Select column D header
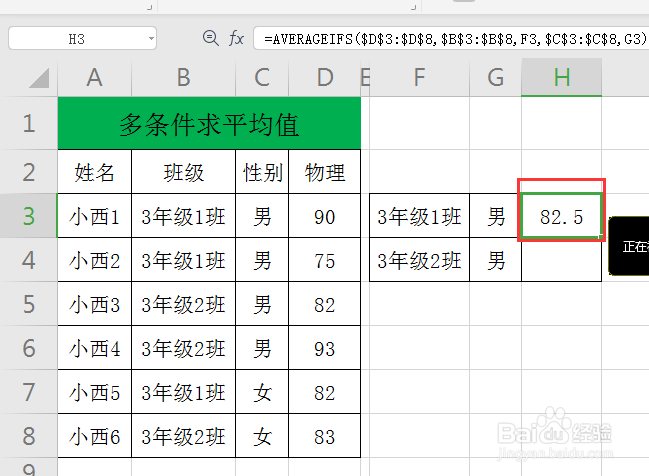This screenshot has width=649, height=476. coord(324,77)
